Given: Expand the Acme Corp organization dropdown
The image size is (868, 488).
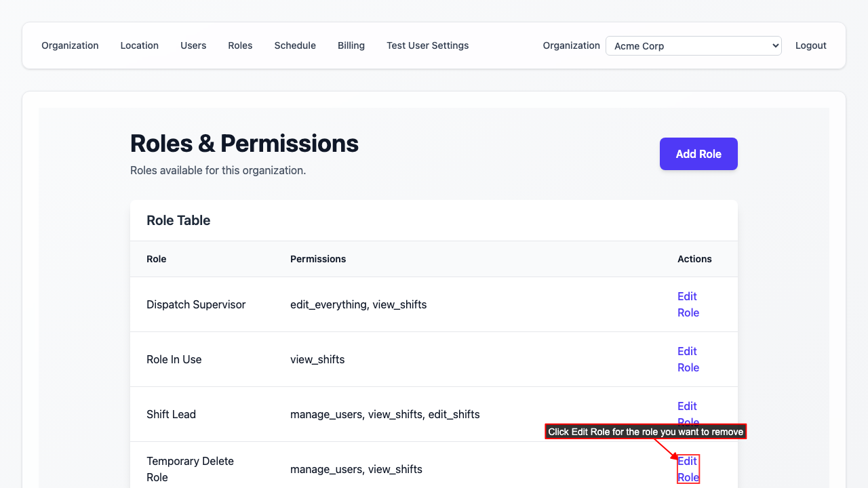Looking at the screenshot, I should coord(693,46).
